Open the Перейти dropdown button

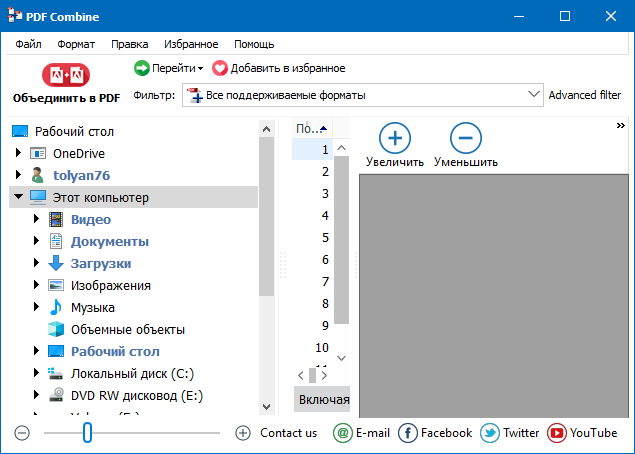coord(167,68)
